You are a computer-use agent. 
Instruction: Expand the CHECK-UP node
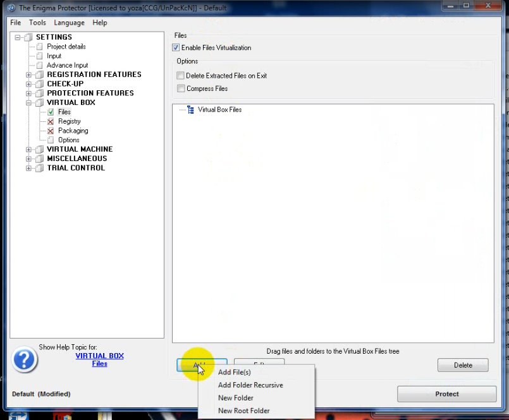pos(28,85)
